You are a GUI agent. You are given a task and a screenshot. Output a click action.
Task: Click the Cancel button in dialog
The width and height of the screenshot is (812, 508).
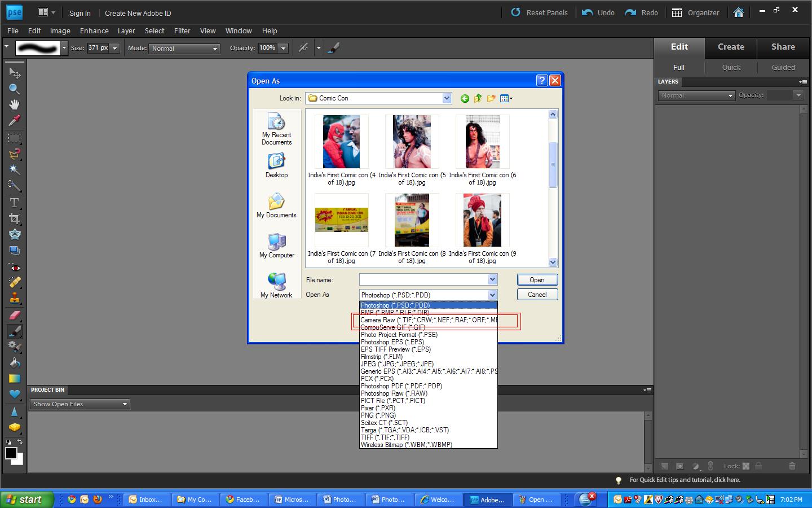[537, 295]
